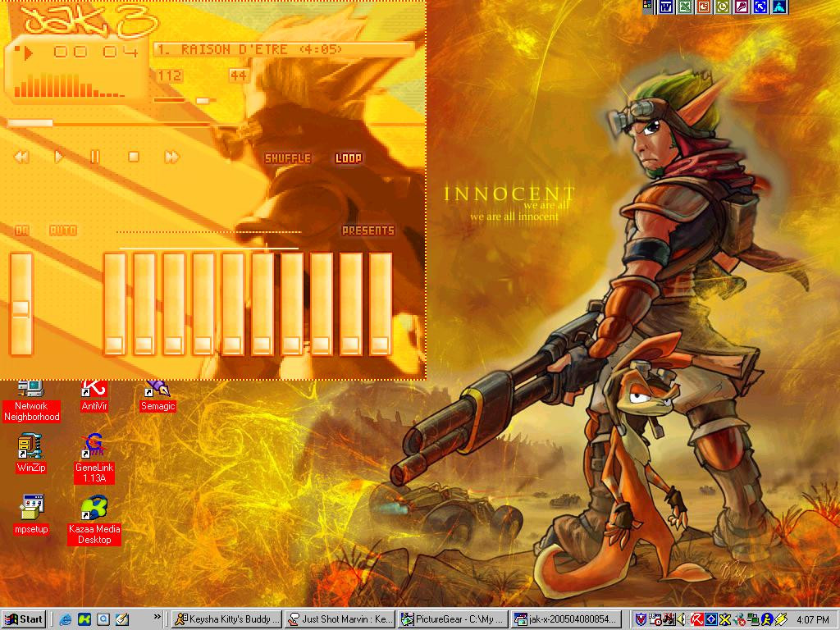Image resolution: width=840 pixels, height=630 pixels.
Task: Select the AntiVir desktop shortcut
Action: coord(94,396)
